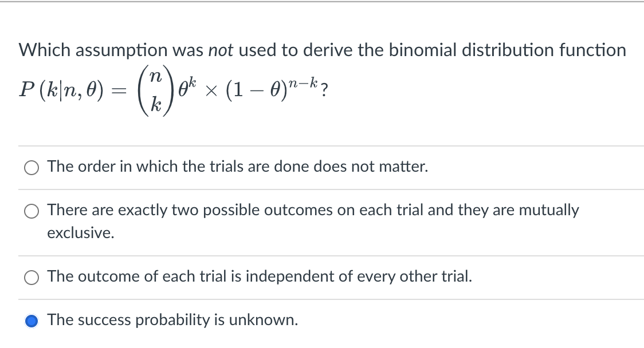Viewport: 644px width, 348px height.
Task: Click the θ^k term in the equation
Action: [x=187, y=85]
